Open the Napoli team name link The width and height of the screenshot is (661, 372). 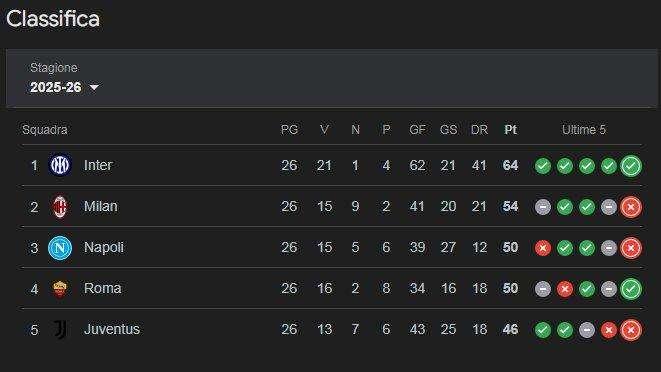104,247
